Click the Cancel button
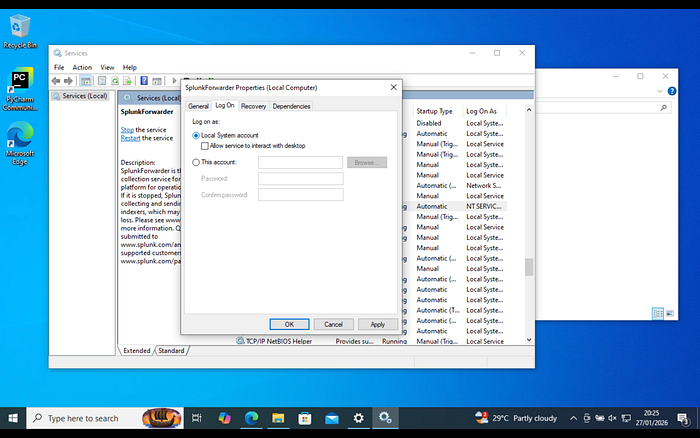 (333, 324)
